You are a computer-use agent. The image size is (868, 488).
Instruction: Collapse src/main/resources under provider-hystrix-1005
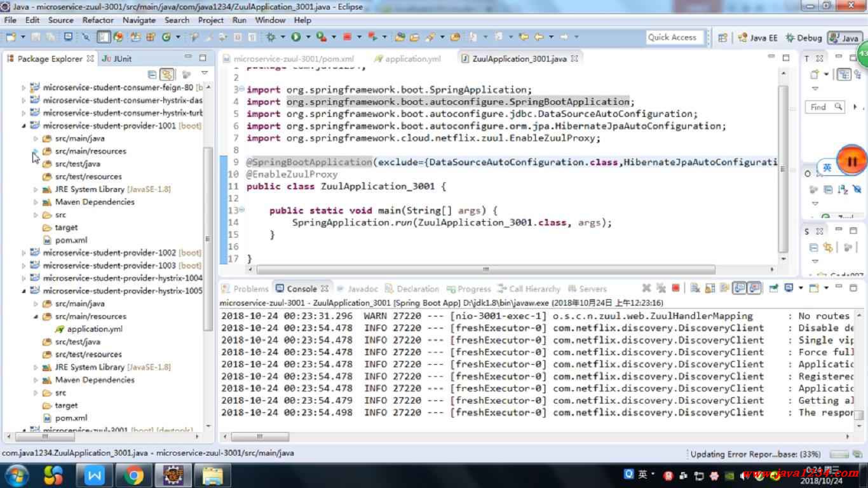point(36,316)
